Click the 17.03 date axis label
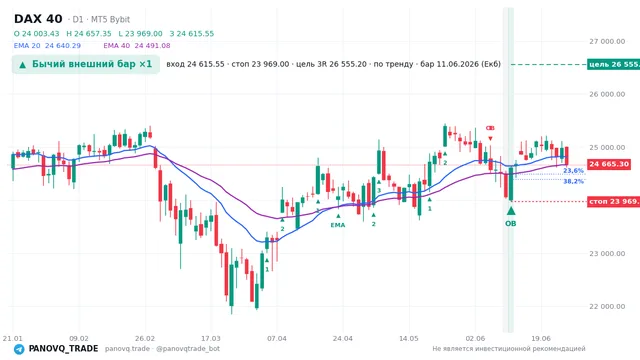The height and width of the screenshot is (360, 640). pos(211,338)
